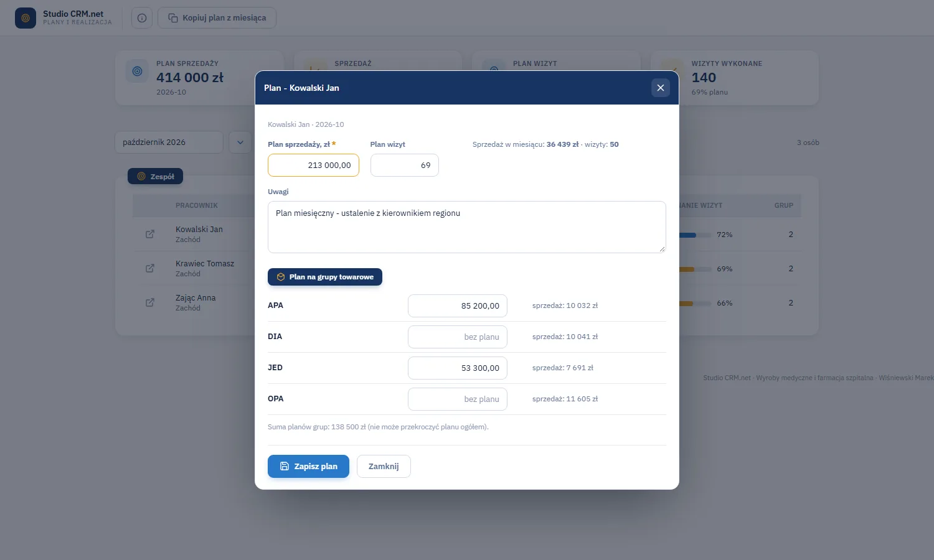
Task: Open the info icon button in header
Action: (142, 18)
